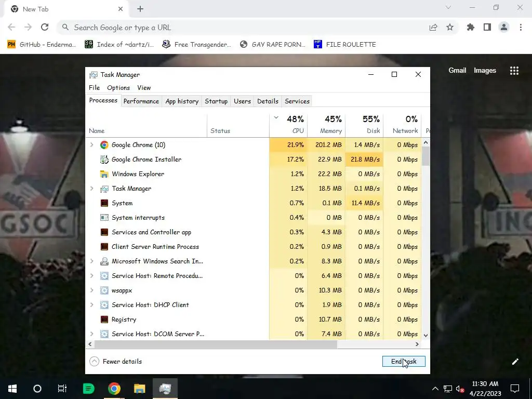Image resolution: width=532 pixels, height=399 pixels.
Task: Switch to the App history tab
Action: (x=182, y=101)
